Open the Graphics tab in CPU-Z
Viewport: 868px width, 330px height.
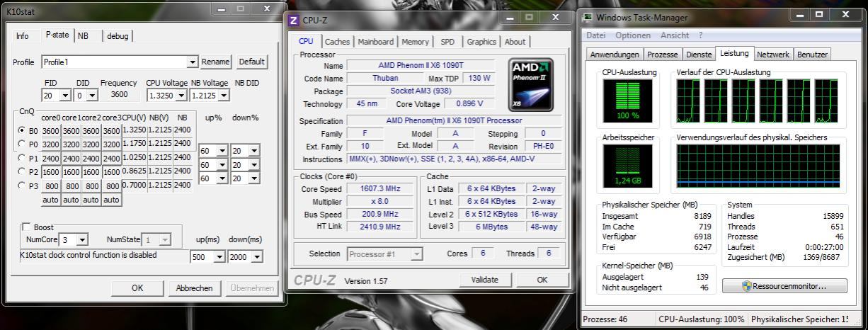[x=481, y=42]
